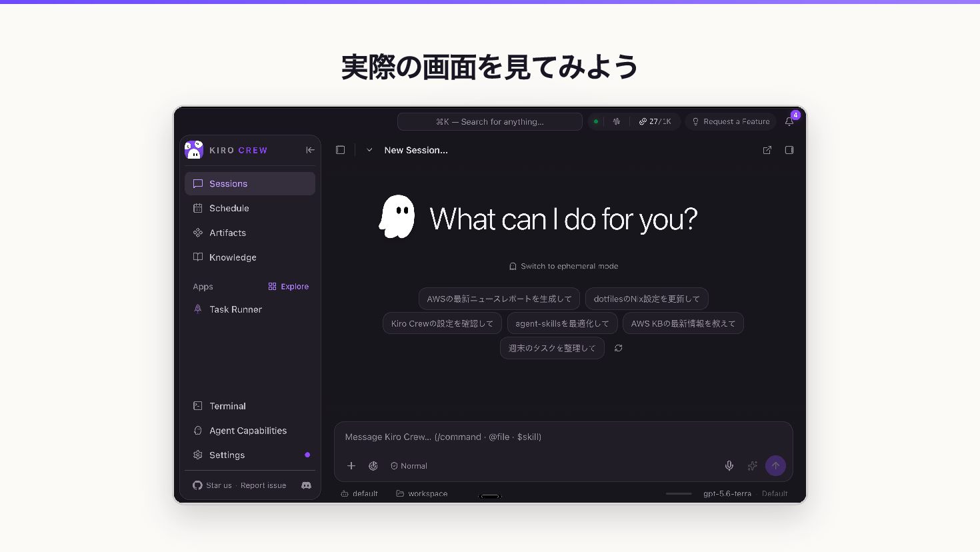
Task: Click the waveform activity icon
Action: click(617, 121)
